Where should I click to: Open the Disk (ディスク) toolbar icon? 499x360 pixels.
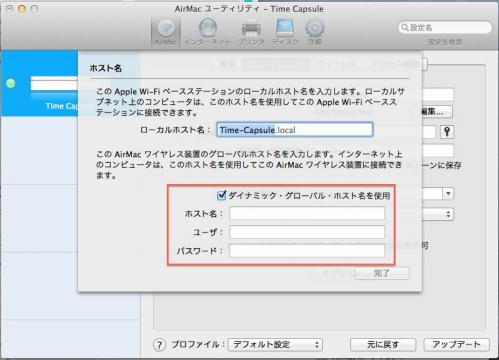(x=285, y=32)
